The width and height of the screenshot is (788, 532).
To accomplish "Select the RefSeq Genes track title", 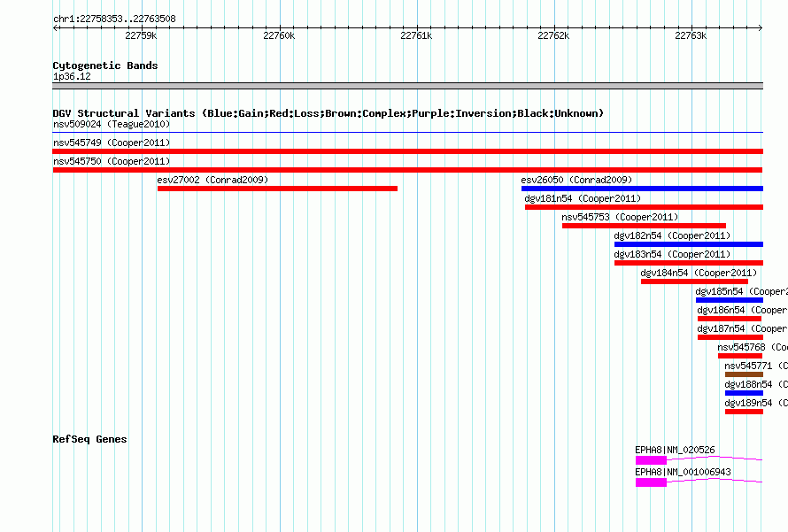I will click(89, 440).
